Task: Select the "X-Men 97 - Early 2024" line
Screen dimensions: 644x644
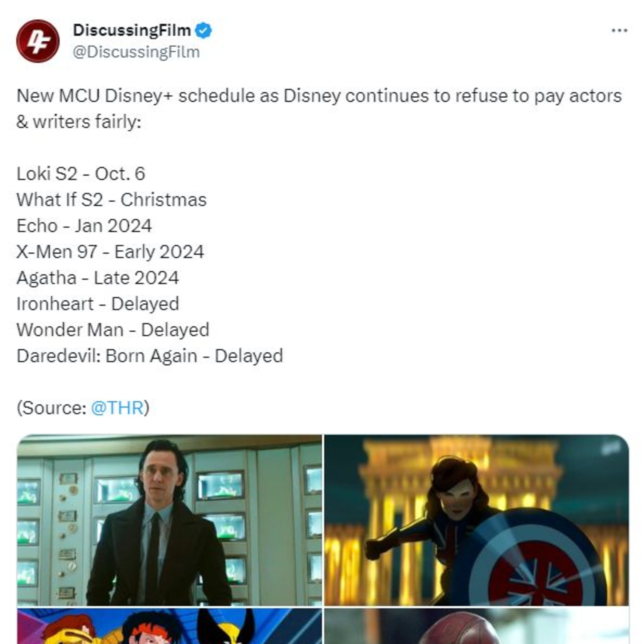Action: click(110, 252)
